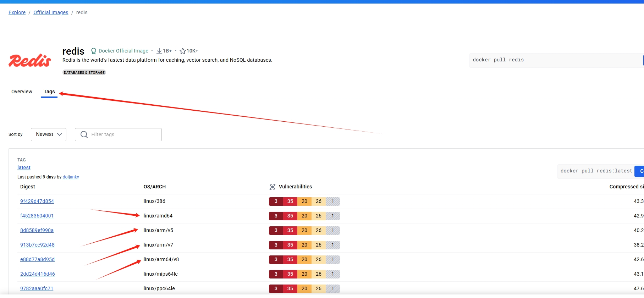Open the Docker Official Image link
Viewport: 644px width, 298px height.
tap(123, 51)
